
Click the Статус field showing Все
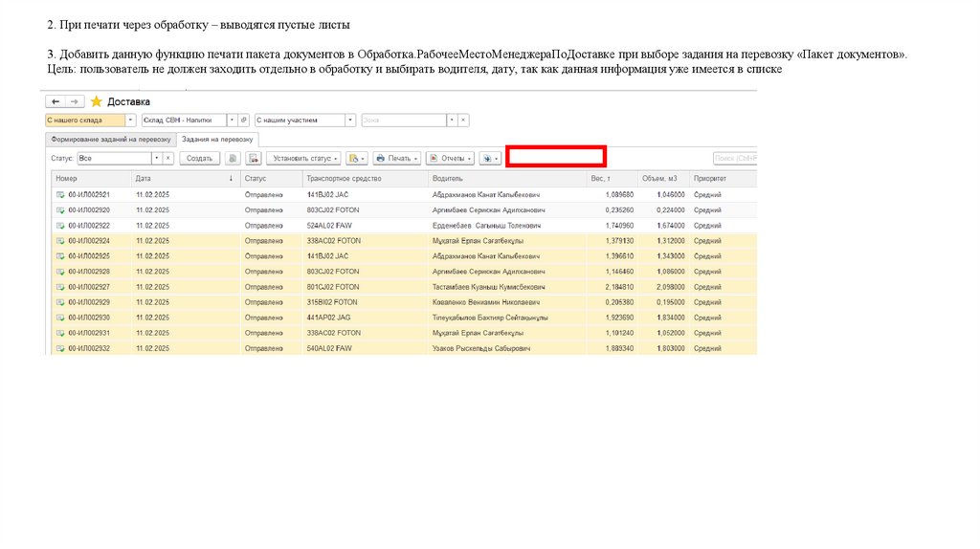coord(115,158)
